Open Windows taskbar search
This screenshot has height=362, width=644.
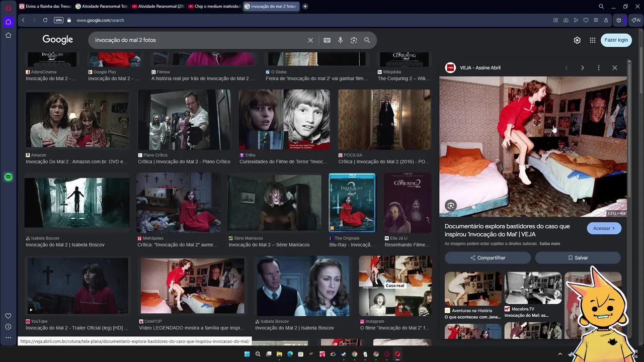pos(258,354)
